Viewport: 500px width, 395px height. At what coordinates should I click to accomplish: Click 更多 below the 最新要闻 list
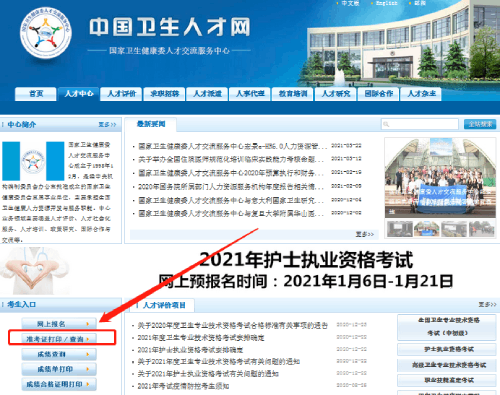click(365, 235)
